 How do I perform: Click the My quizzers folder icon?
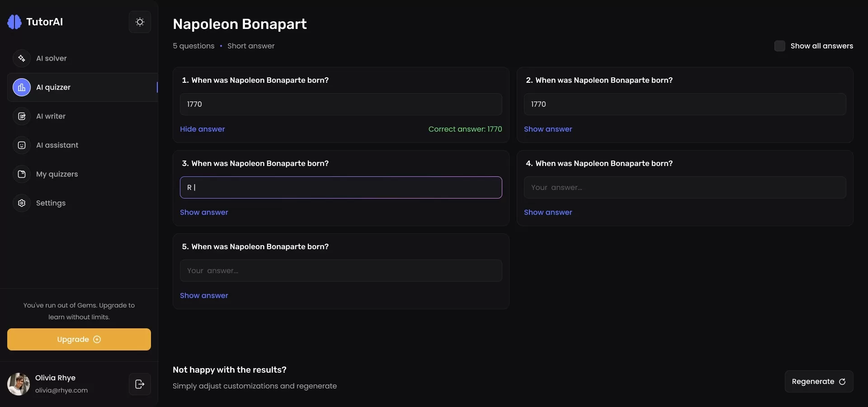click(x=22, y=174)
